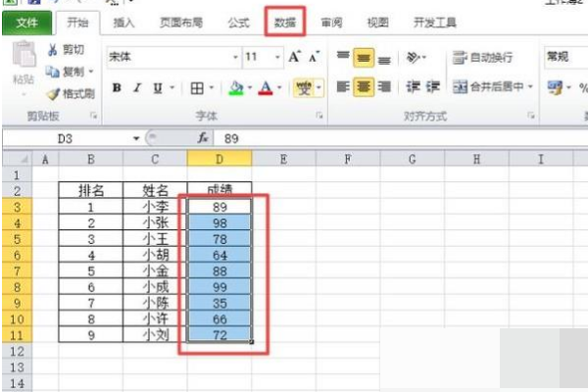Select column G header
This screenshot has height=392, width=588.
413,159
